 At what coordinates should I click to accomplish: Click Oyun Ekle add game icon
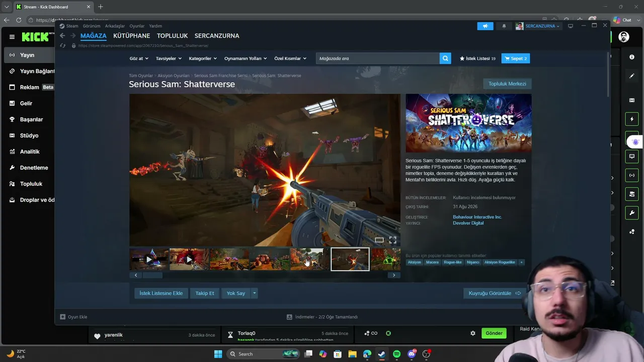coord(63,317)
